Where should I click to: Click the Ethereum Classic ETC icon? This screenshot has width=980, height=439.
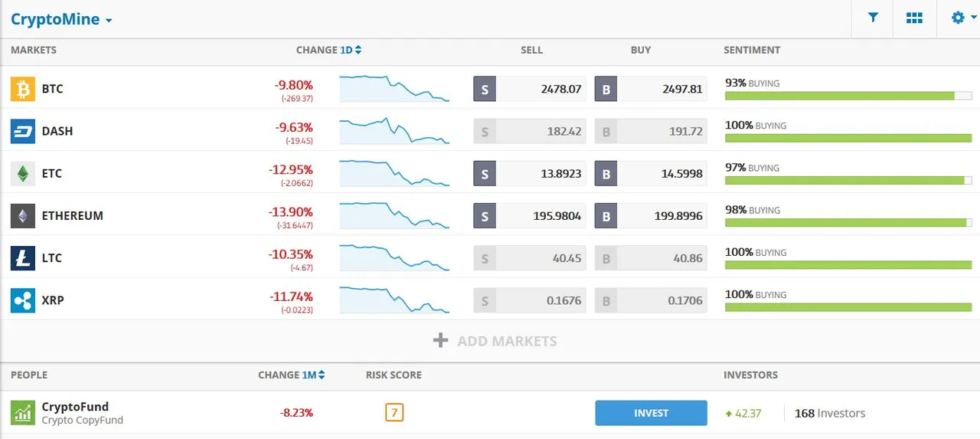point(23,173)
